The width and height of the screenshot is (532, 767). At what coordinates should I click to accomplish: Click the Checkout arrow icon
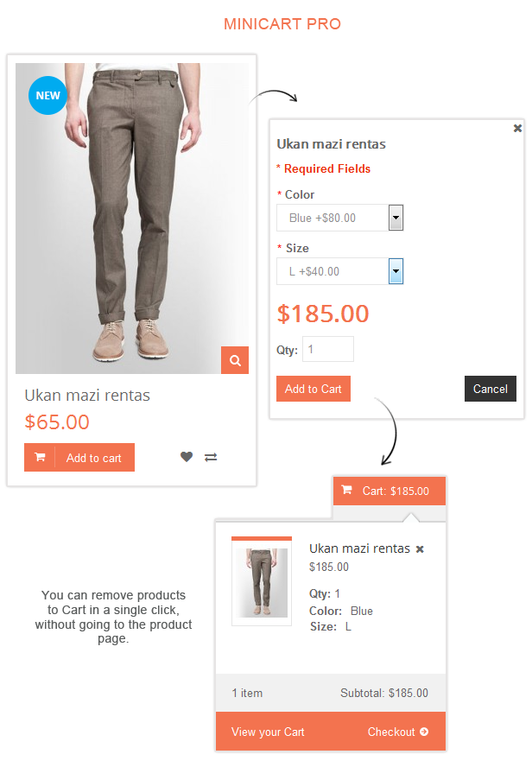pos(424,732)
